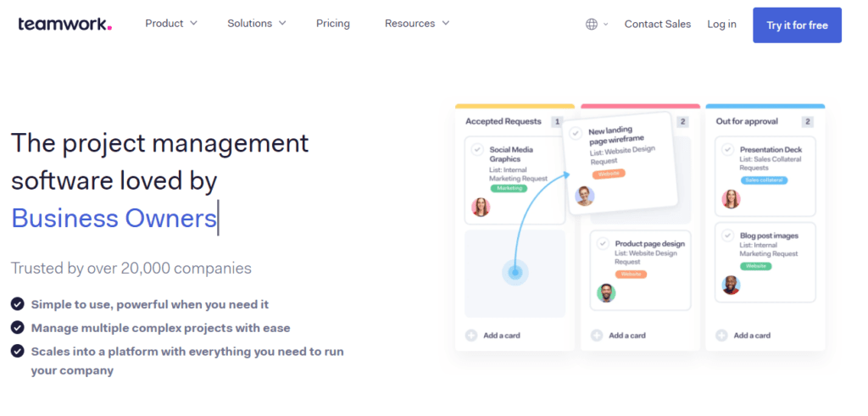This screenshot has width=868, height=416.
Task: Click orange Website tag on Product page design
Action: click(x=631, y=274)
